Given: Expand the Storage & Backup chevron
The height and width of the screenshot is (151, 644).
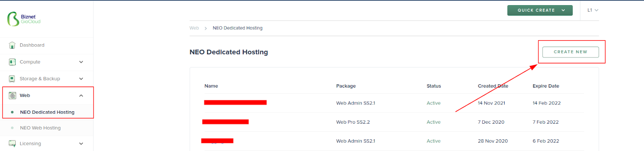Looking at the screenshot, I should click(x=81, y=79).
